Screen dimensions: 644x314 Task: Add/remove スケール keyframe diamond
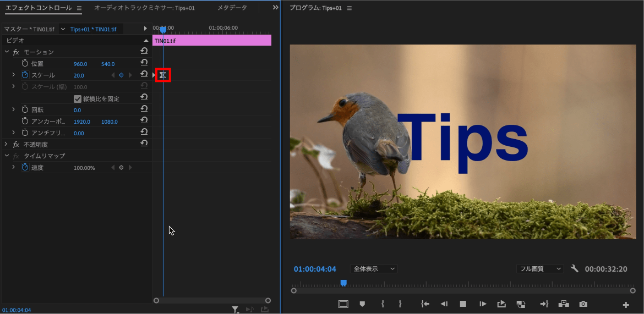[121, 75]
